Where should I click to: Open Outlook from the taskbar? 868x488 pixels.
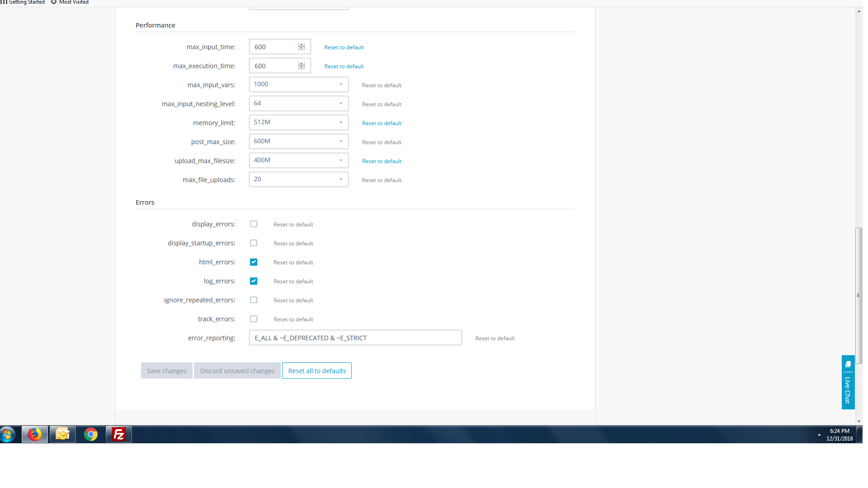(62, 434)
